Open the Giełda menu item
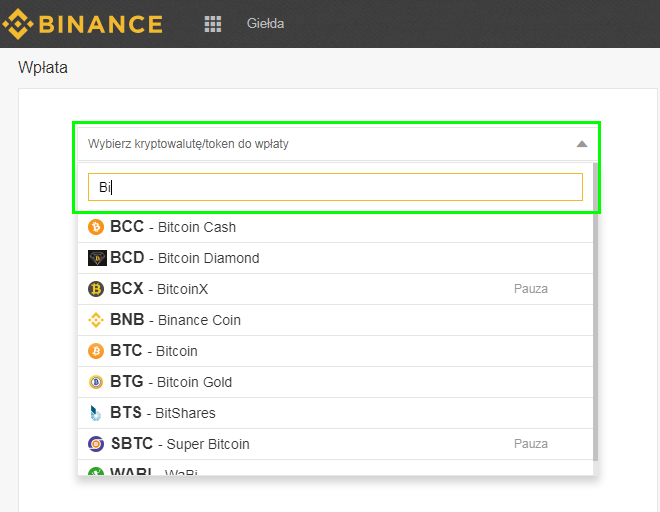Viewport: 660px width, 512px height. tap(265, 24)
